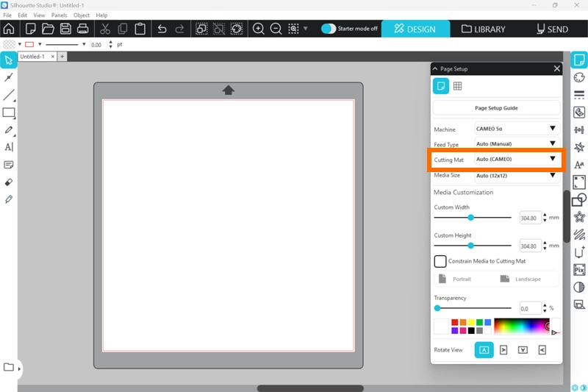Viewport: 588px width, 392px height.
Task: Open the Media Size dropdown
Action: 517,176
